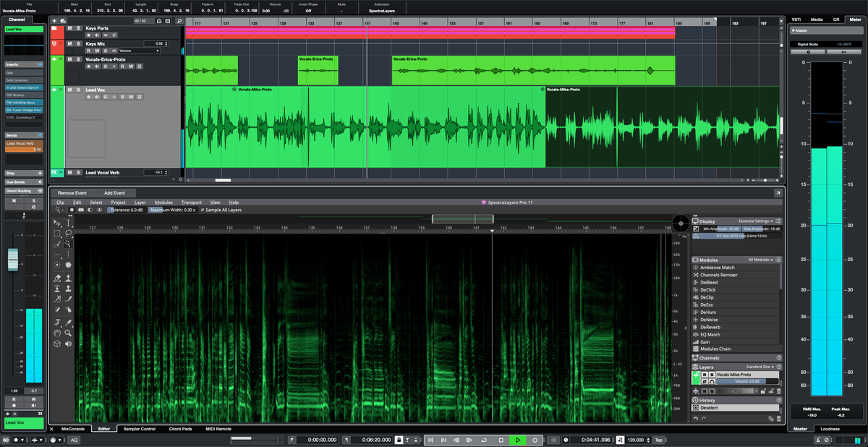This screenshot has width=868, height=447.
Task: Mute the Keys Parts track
Action: point(68,28)
